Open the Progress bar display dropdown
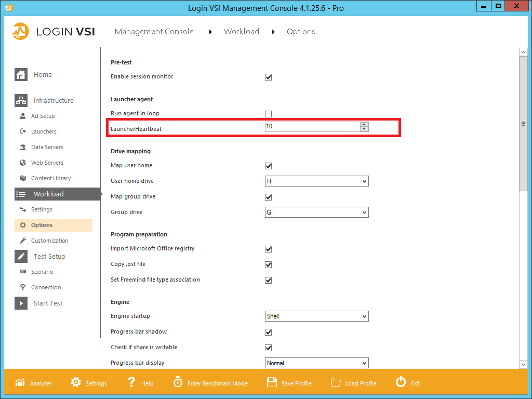 click(316, 363)
